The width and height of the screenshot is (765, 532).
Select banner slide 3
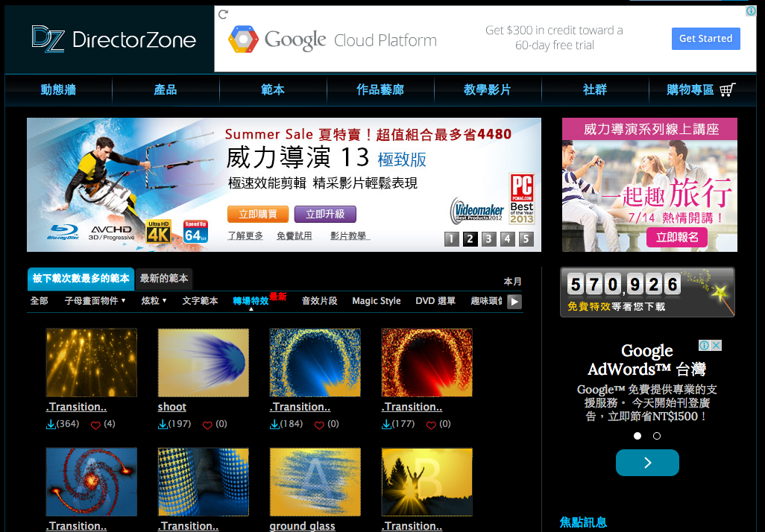[x=489, y=239]
